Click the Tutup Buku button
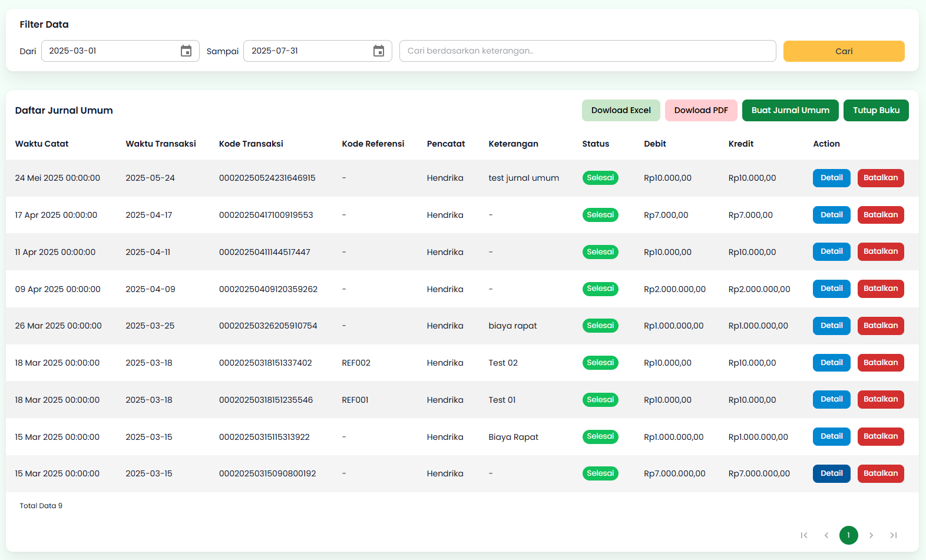This screenshot has height=560, width=926. coord(876,111)
